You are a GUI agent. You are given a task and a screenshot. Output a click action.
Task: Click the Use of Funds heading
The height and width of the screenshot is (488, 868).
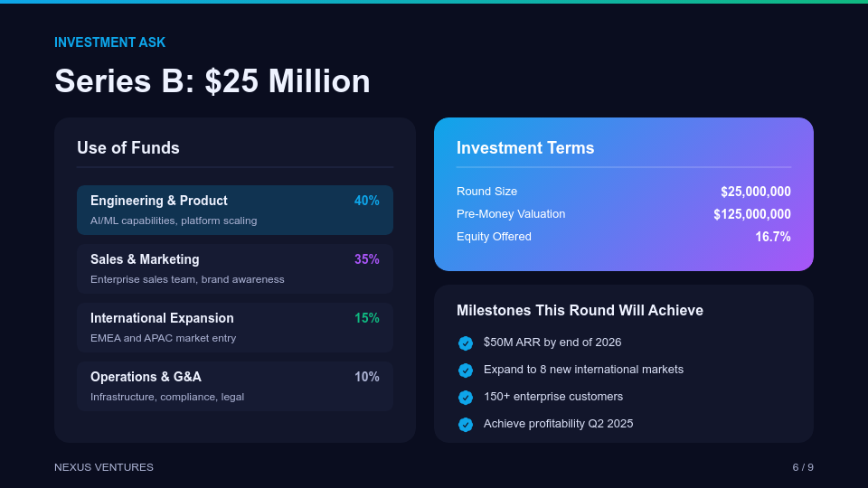click(128, 147)
